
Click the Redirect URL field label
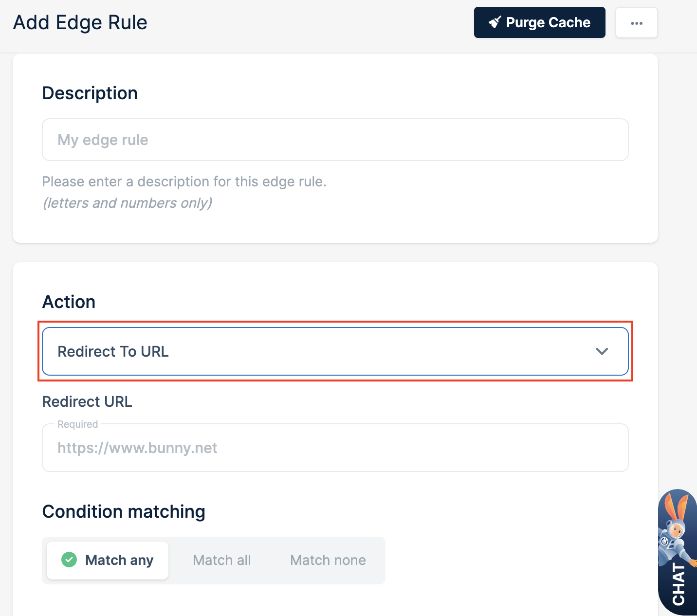[87, 401]
